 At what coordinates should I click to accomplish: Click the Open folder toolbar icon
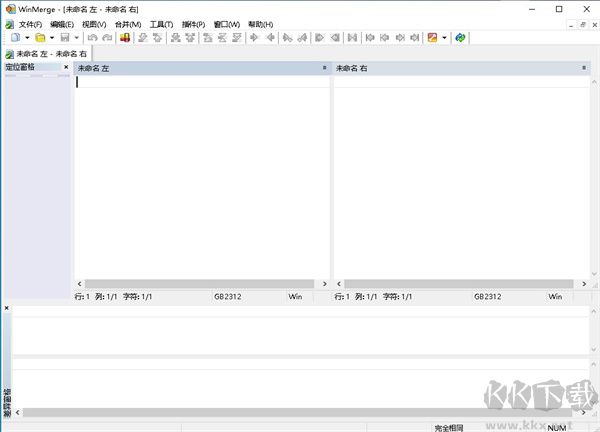[40, 38]
